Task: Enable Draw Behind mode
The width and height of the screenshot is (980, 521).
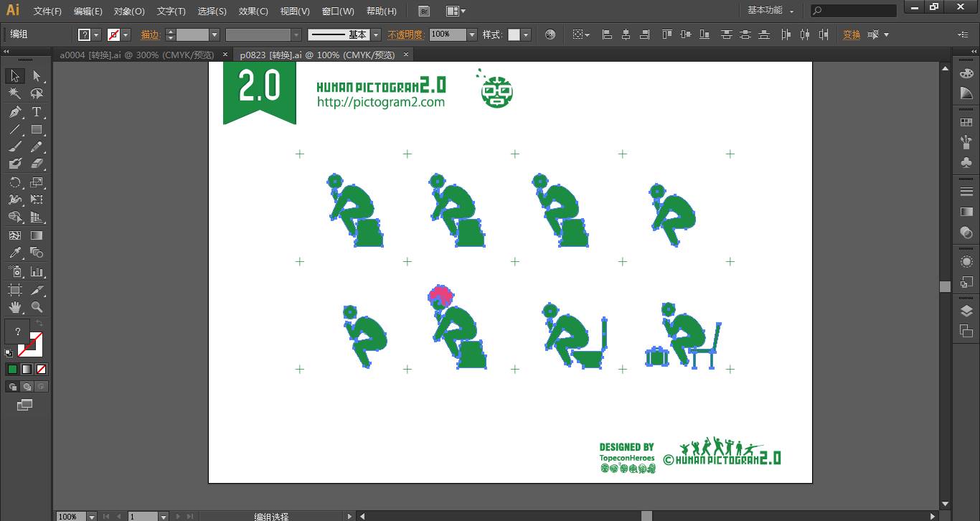Action: [x=27, y=387]
